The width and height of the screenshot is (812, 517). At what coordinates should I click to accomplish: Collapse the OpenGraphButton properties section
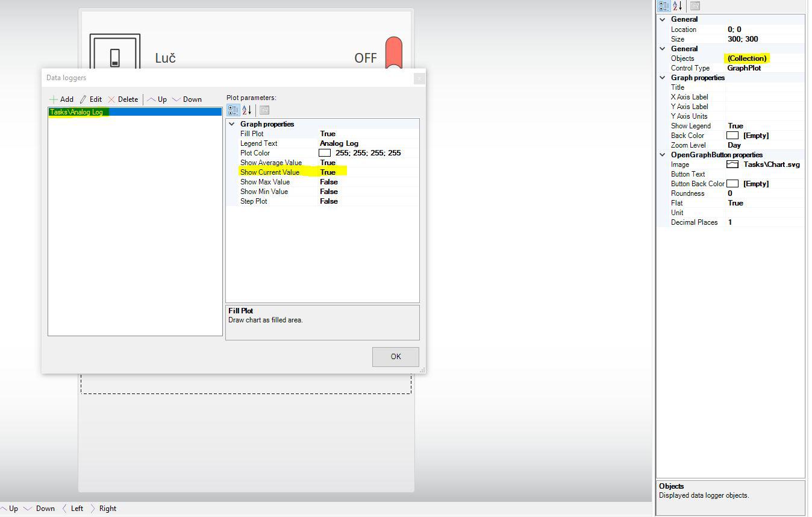(663, 155)
